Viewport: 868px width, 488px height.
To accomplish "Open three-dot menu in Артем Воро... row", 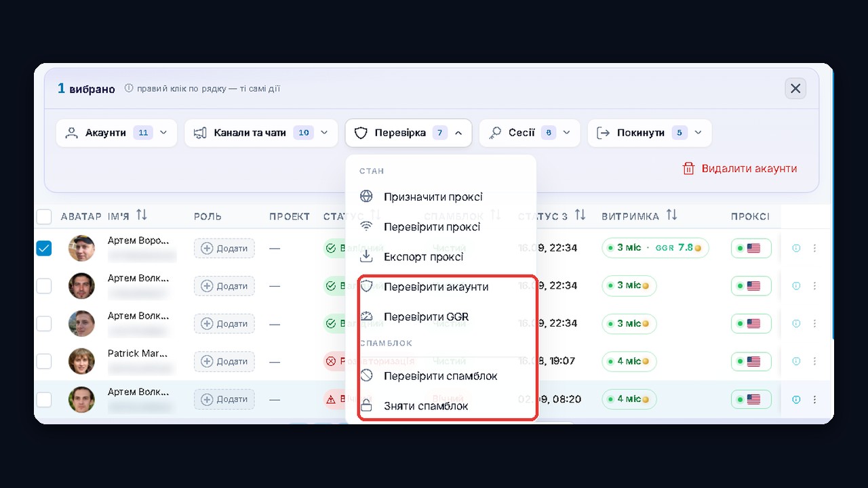I will coord(814,248).
